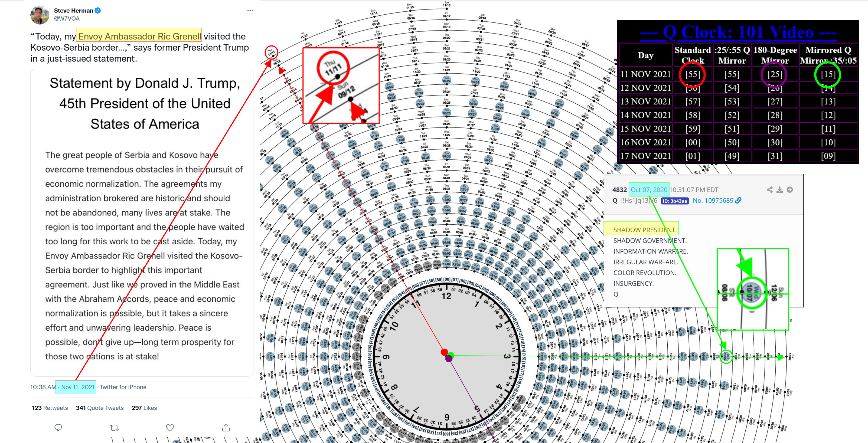Viewport: 868px width, 443px height.
Task: Open the Twitter for iPhone source link
Action: (123, 387)
